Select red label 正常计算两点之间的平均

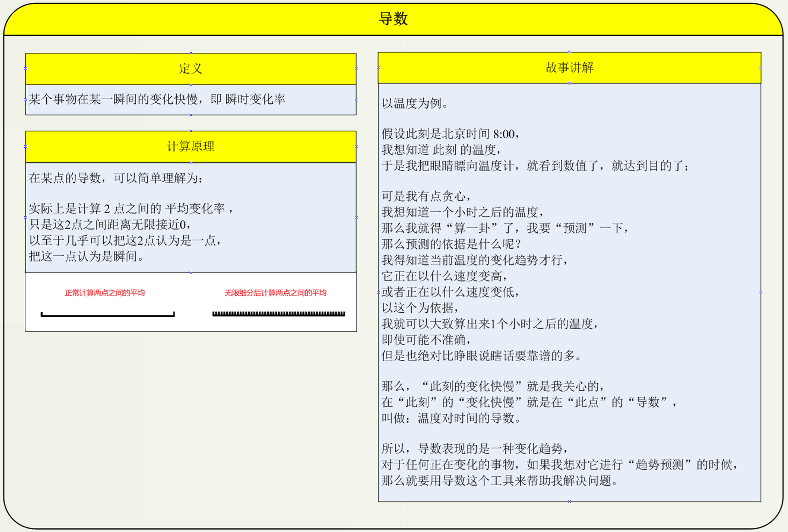click(x=105, y=293)
